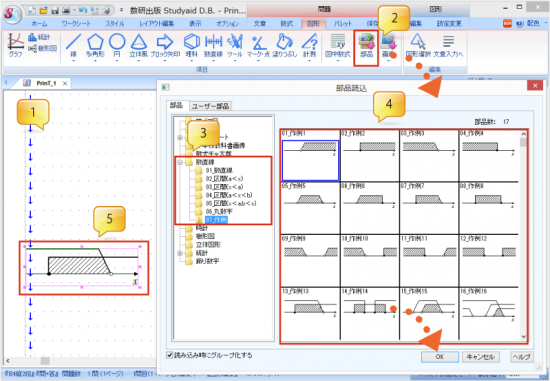Screen dimensions: 550x381
Task: Click the save icon in quick access toolbar
Action: [55, 11]
